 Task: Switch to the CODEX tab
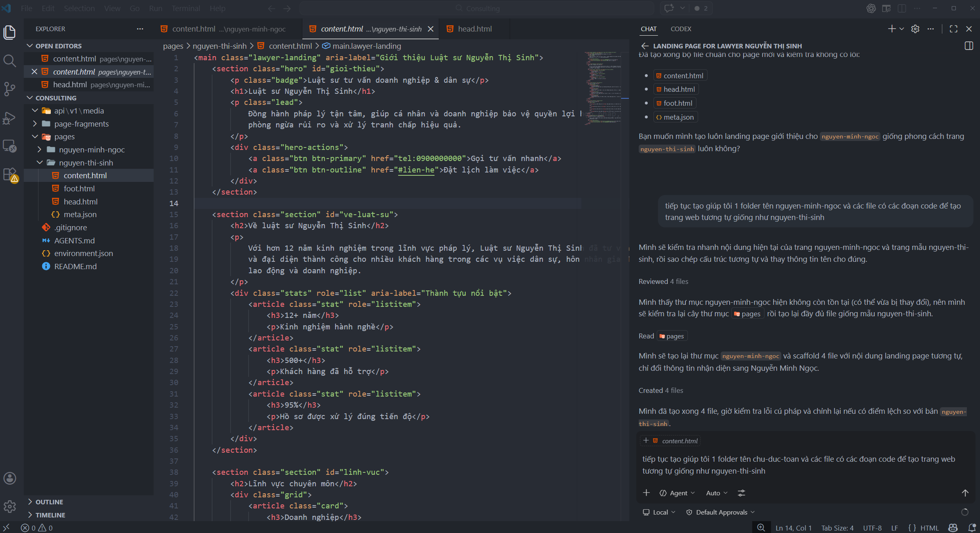pyautogui.click(x=681, y=29)
